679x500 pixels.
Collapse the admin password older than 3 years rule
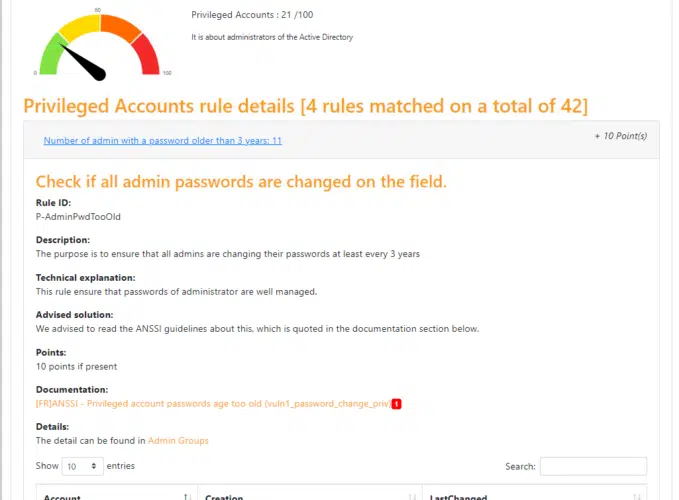(162, 141)
